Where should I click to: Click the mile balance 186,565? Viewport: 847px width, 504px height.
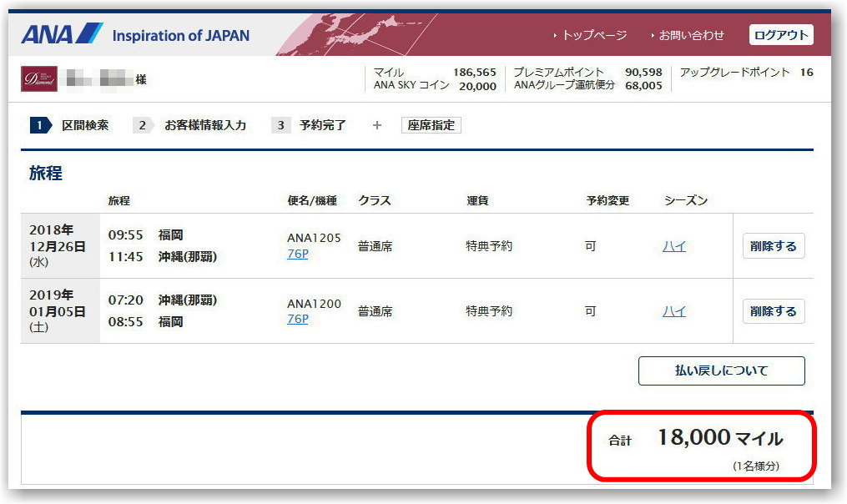474,73
